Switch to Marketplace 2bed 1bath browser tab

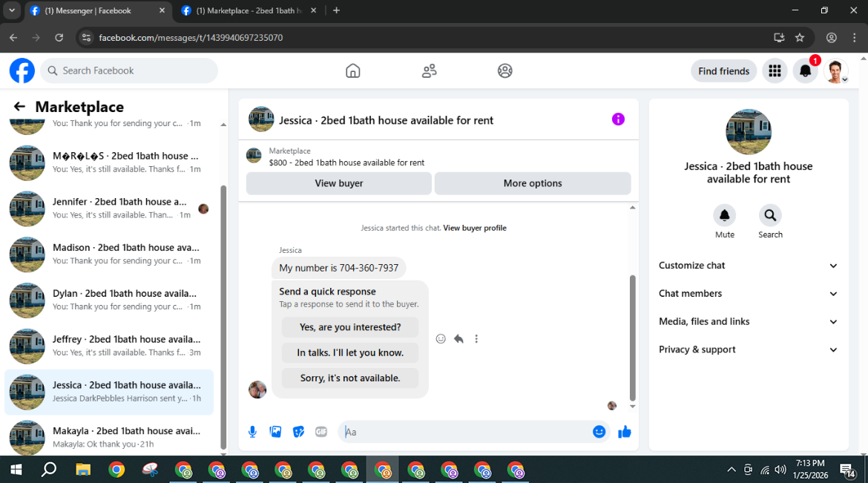tap(249, 10)
